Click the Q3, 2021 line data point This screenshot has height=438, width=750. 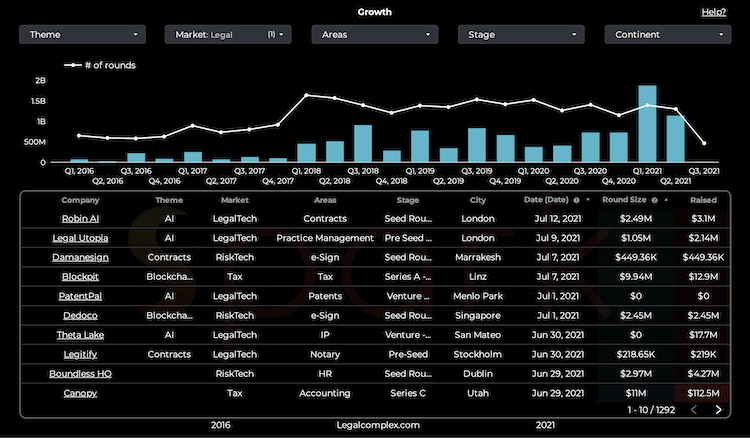[x=704, y=143]
